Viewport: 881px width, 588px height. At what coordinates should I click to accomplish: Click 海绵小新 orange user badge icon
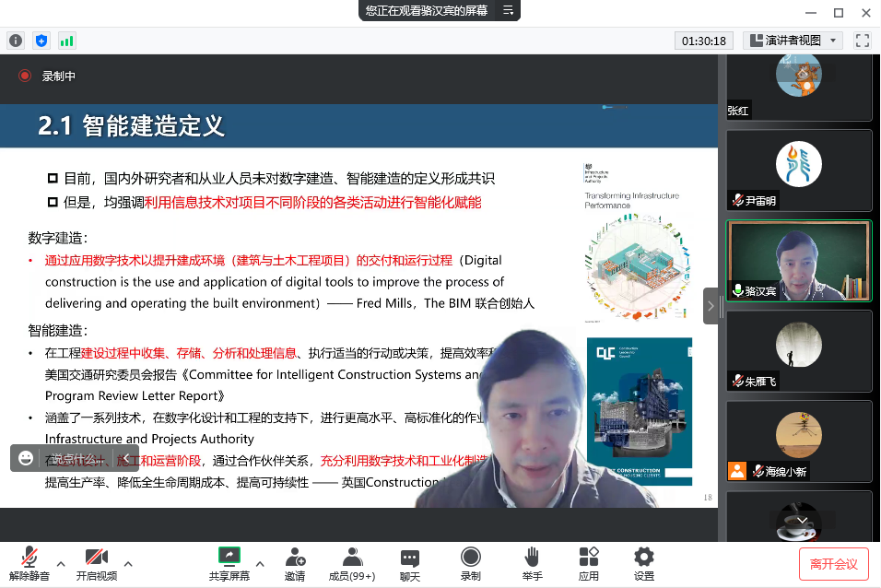(737, 471)
